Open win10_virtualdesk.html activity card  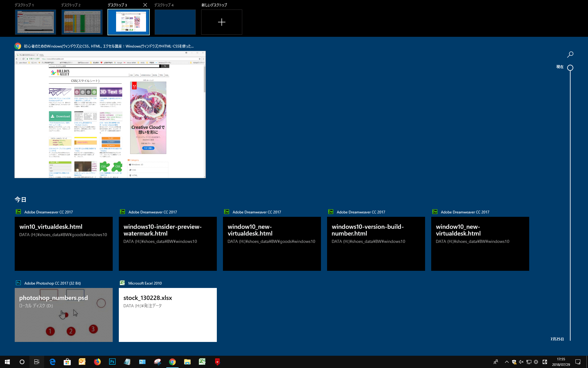click(x=64, y=244)
